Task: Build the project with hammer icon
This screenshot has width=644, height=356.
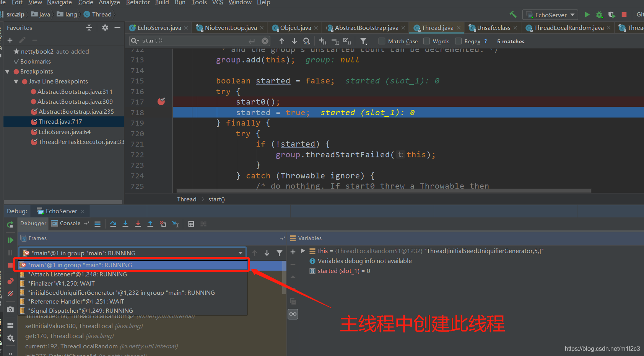Action: point(513,15)
